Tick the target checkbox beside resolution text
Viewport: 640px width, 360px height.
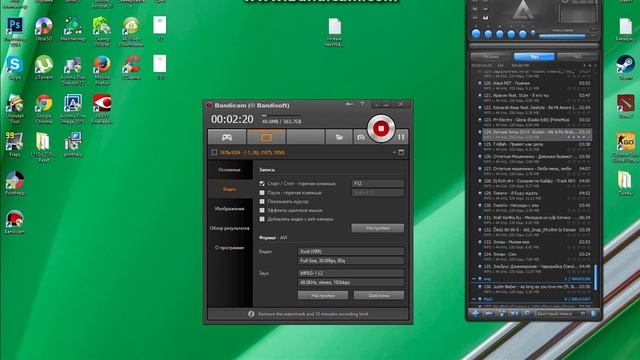(214, 152)
